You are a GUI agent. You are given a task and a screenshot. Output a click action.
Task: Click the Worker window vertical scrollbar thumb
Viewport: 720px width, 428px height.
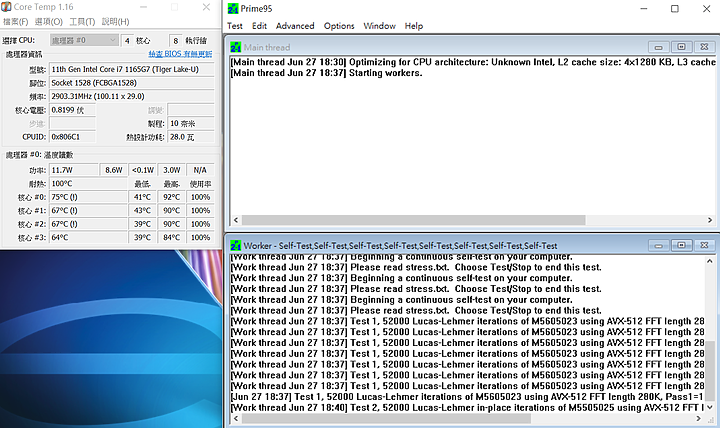(x=710, y=370)
